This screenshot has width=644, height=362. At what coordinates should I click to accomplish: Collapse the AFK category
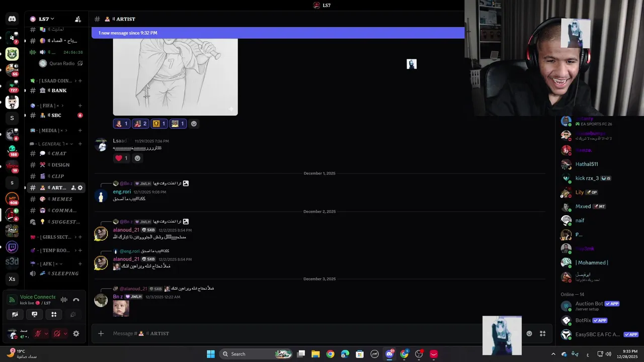click(47, 263)
